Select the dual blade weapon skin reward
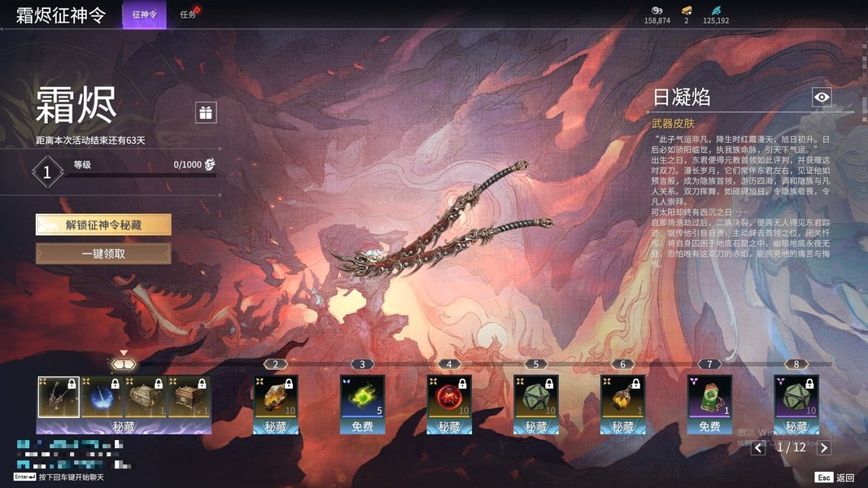The height and width of the screenshot is (488, 868). pos(59,397)
